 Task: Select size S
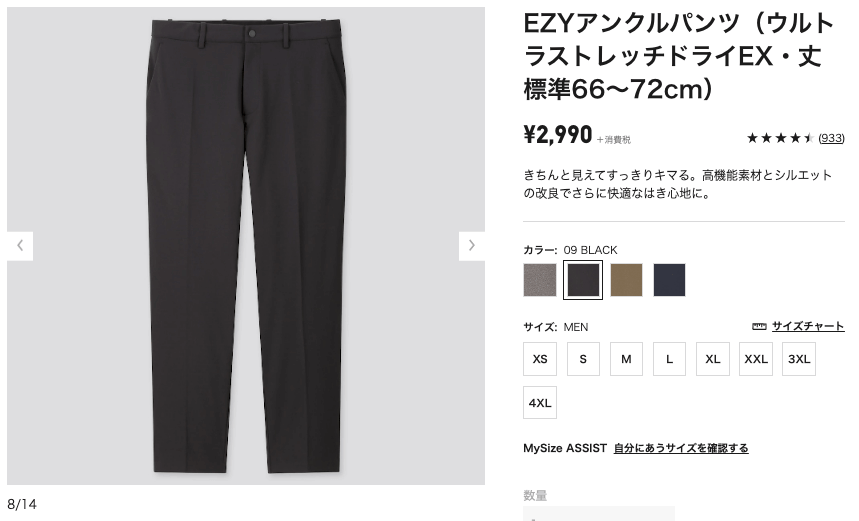coord(583,359)
